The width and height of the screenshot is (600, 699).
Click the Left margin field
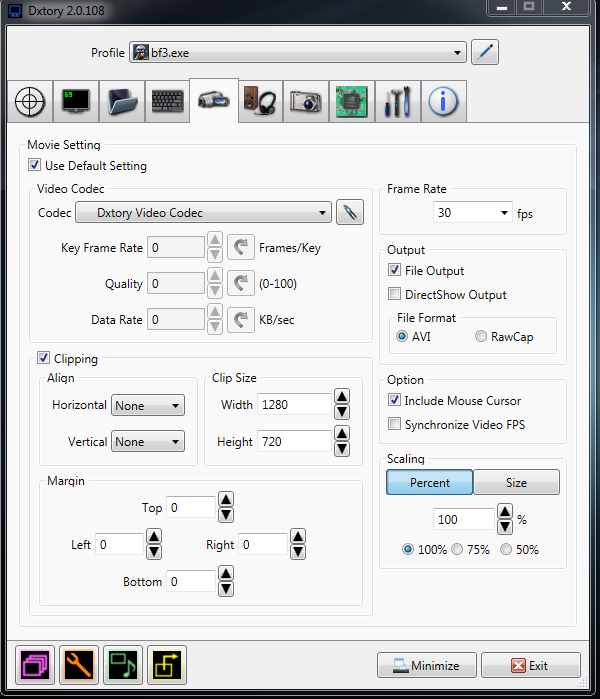119,544
